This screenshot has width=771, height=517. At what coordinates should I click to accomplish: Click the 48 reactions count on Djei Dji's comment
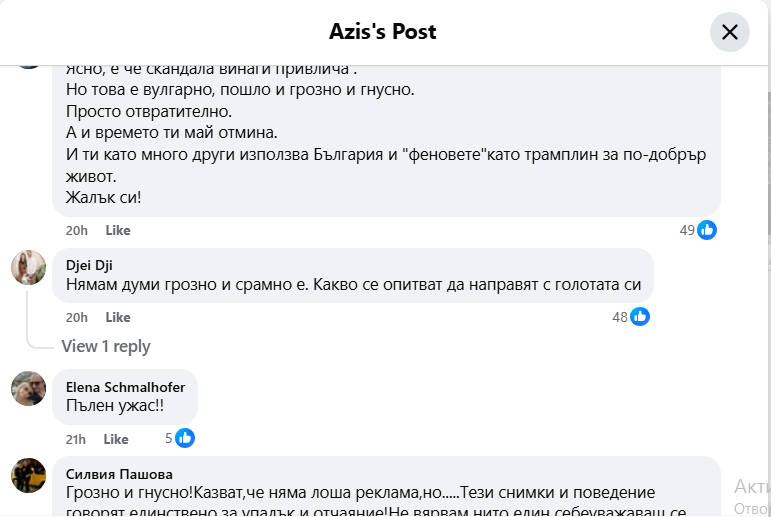tap(620, 317)
